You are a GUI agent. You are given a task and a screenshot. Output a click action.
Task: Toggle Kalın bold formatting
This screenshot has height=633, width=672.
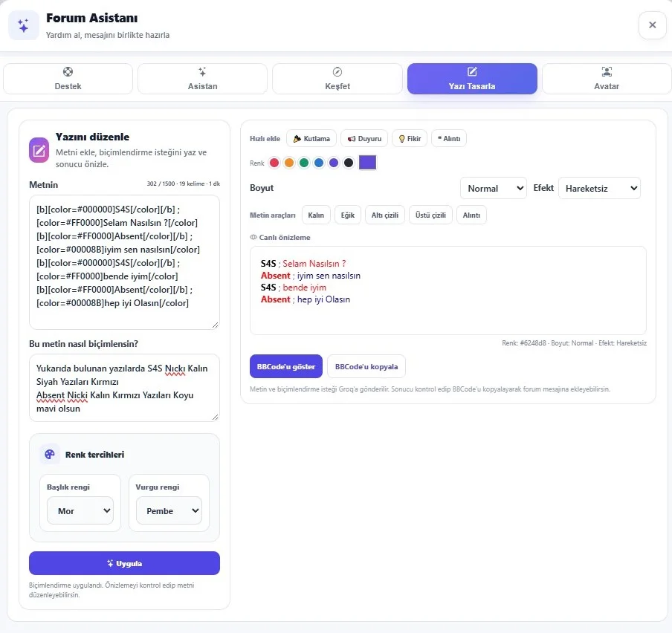[316, 215]
